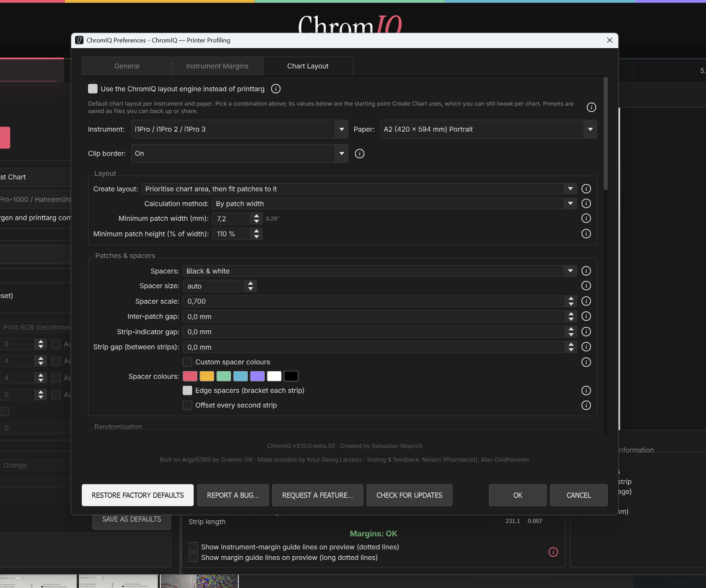The height and width of the screenshot is (588, 706).
Task: Click Strip gap (between strips) value field
Action: point(380,347)
